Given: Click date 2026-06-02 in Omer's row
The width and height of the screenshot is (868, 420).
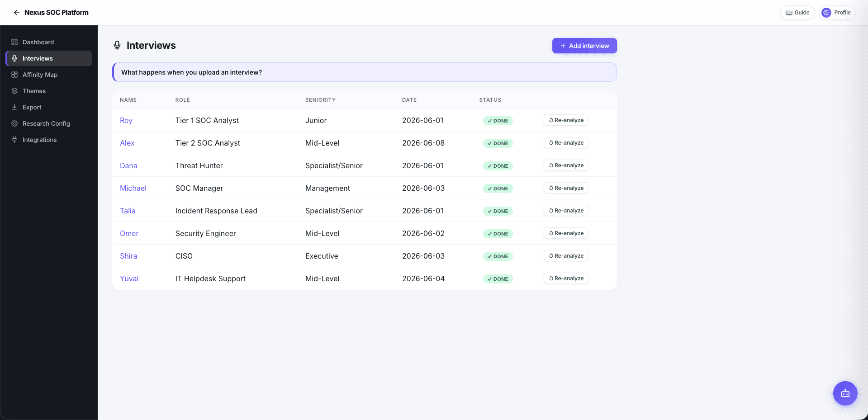Looking at the screenshot, I should (423, 233).
